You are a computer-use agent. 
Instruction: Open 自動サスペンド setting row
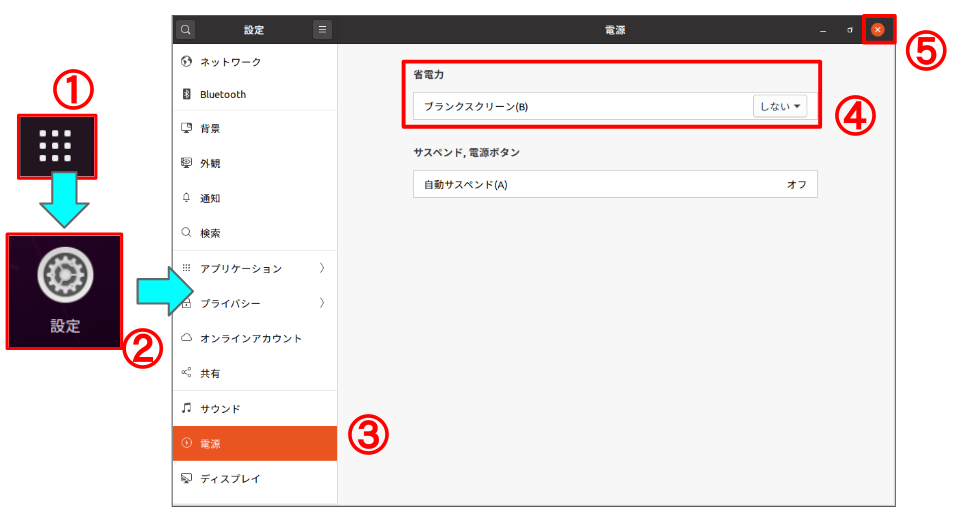[614, 184]
